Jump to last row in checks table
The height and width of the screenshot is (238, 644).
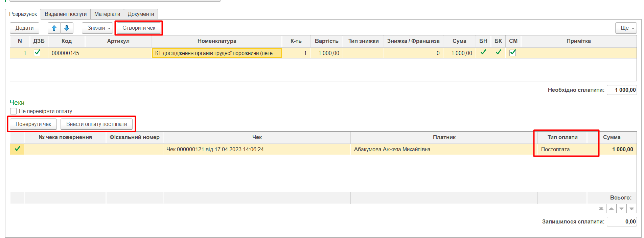[631, 209]
